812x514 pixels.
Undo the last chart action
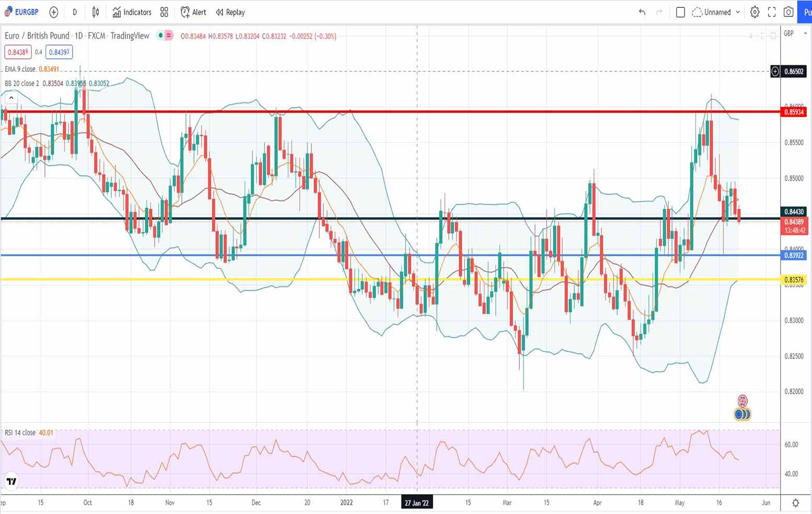tap(642, 12)
